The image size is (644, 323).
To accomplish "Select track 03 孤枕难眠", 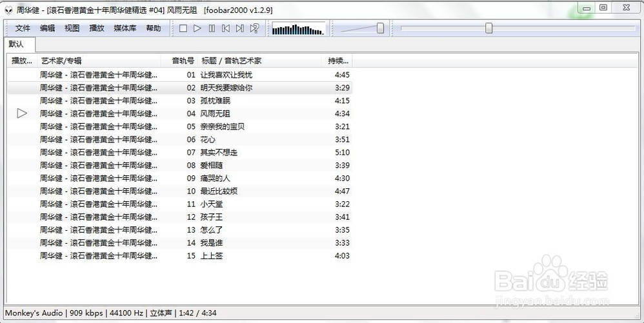I will [180, 101].
